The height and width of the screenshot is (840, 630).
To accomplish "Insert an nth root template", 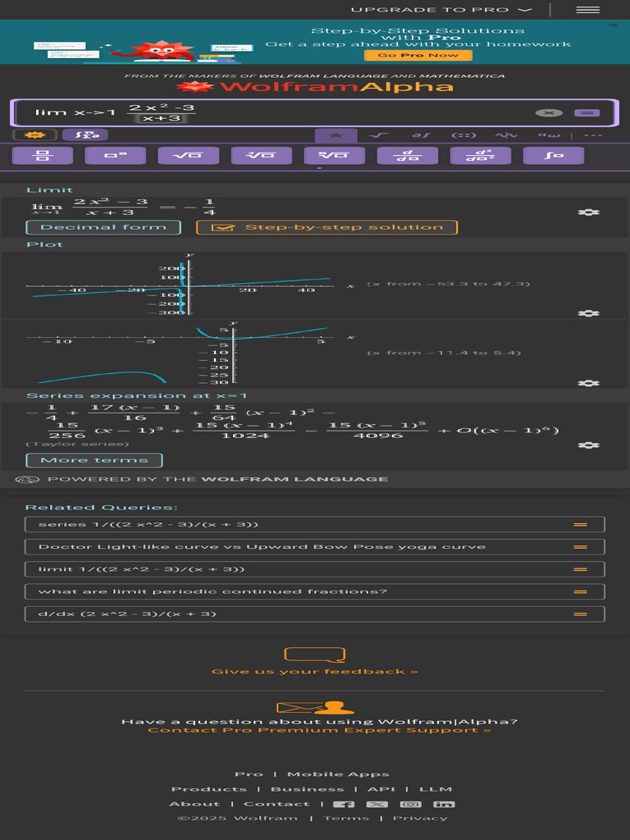I will pyautogui.click(x=335, y=155).
